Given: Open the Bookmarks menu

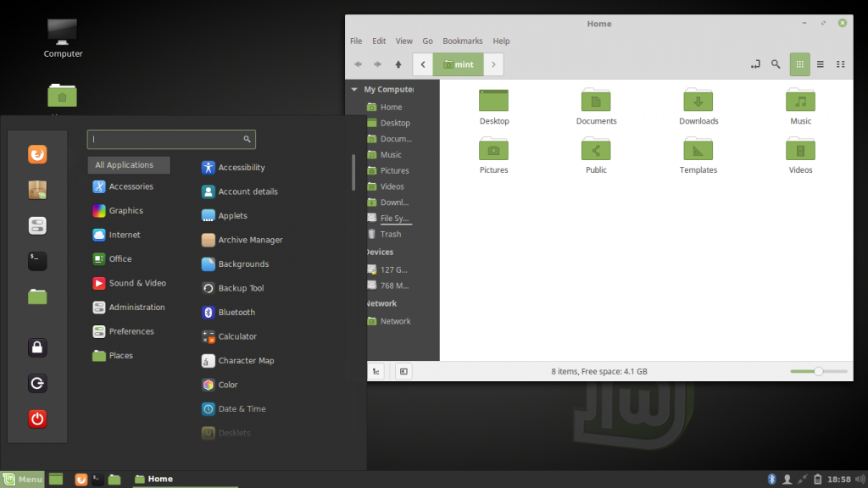Looking at the screenshot, I should tap(463, 41).
